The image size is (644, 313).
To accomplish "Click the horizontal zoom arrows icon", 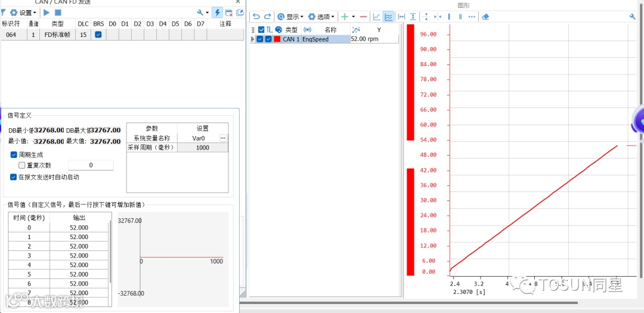I will coord(438,17).
